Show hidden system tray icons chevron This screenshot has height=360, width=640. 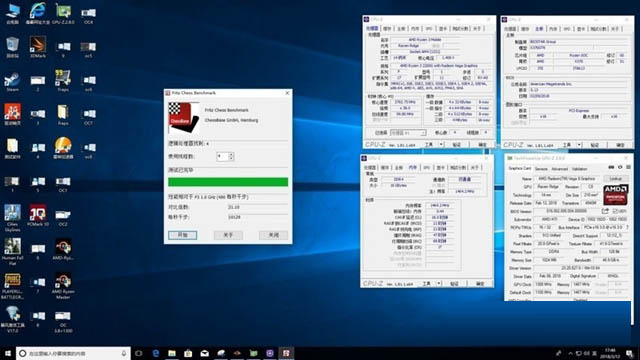click(570, 353)
